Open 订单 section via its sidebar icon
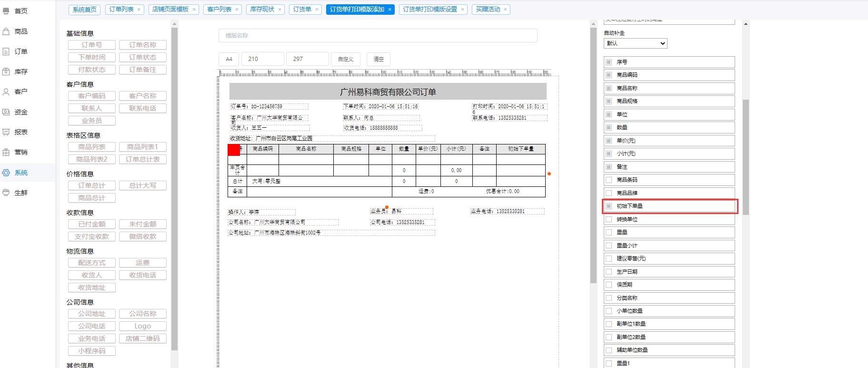 point(6,51)
